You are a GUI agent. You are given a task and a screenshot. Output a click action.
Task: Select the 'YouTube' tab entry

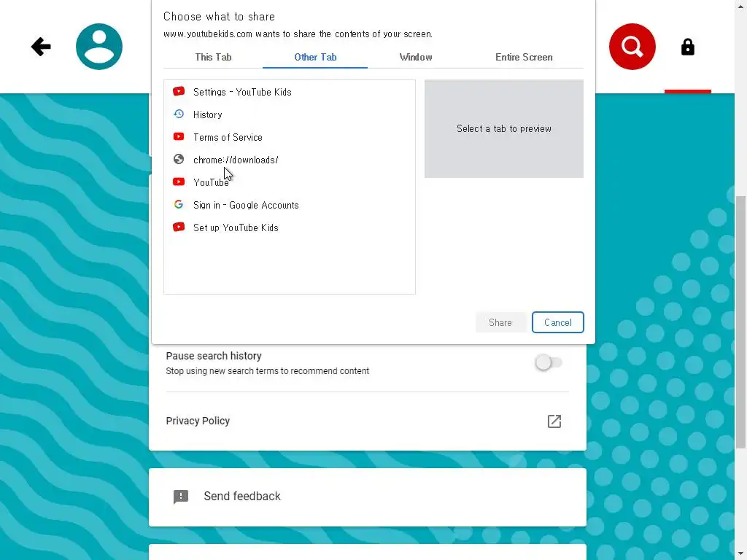pos(290,182)
